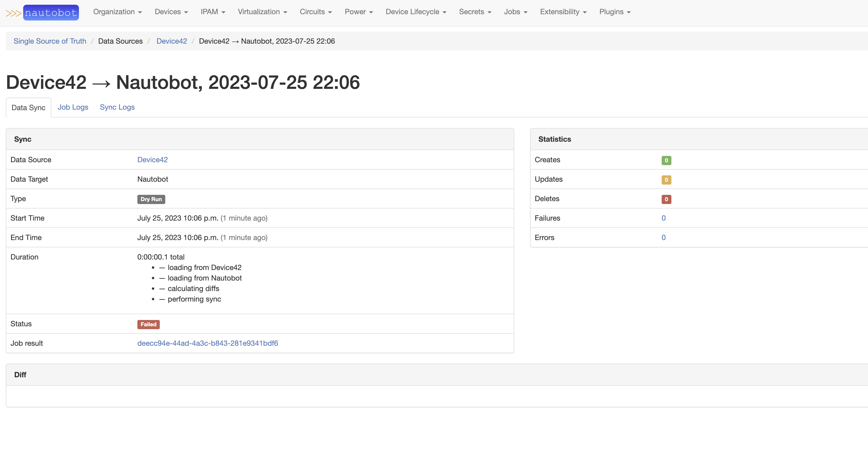Open the Device42 data source link
Screen dimensions: 868x468
[152, 160]
